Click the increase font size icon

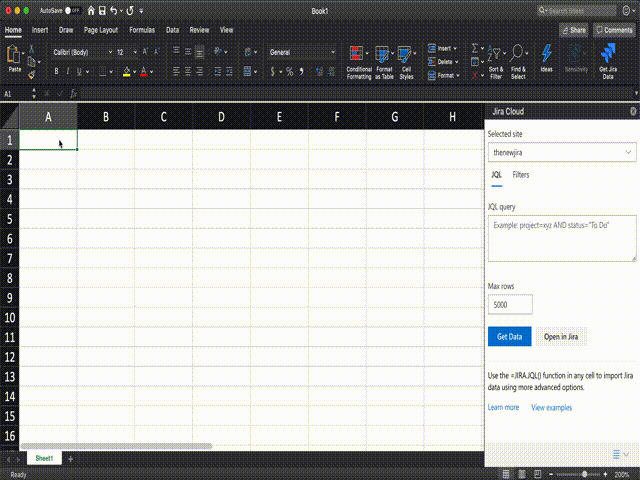(145, 52)
